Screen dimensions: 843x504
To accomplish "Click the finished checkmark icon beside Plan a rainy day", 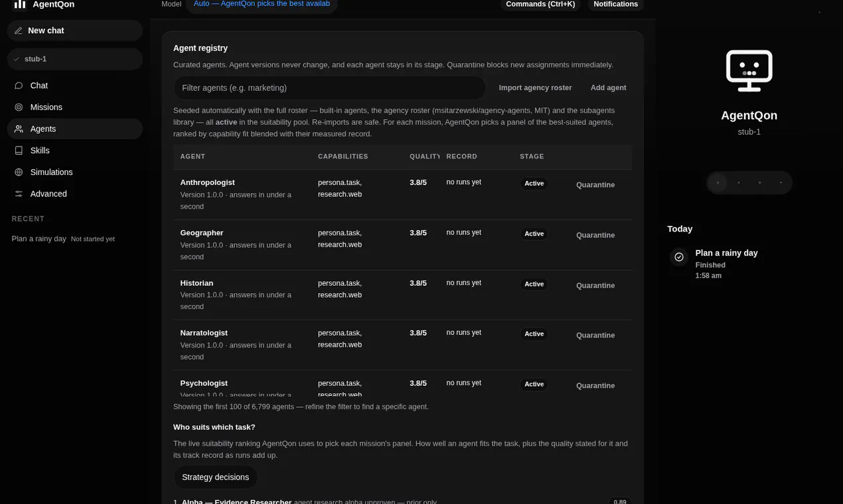I will [x=679, y=257].
